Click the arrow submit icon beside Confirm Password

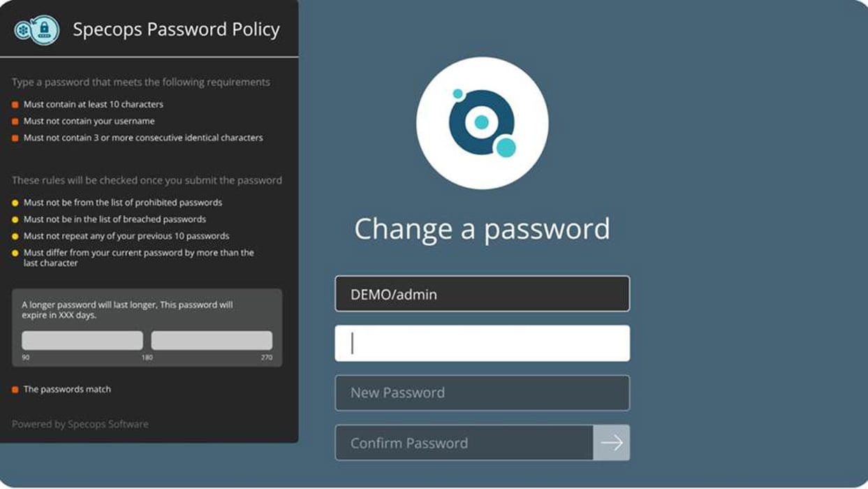[x=612, y=442]
